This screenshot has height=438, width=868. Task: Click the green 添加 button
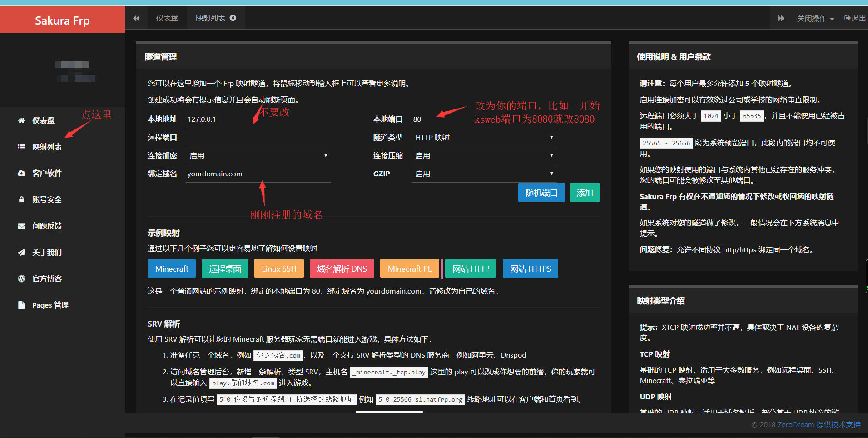[584, 193]
